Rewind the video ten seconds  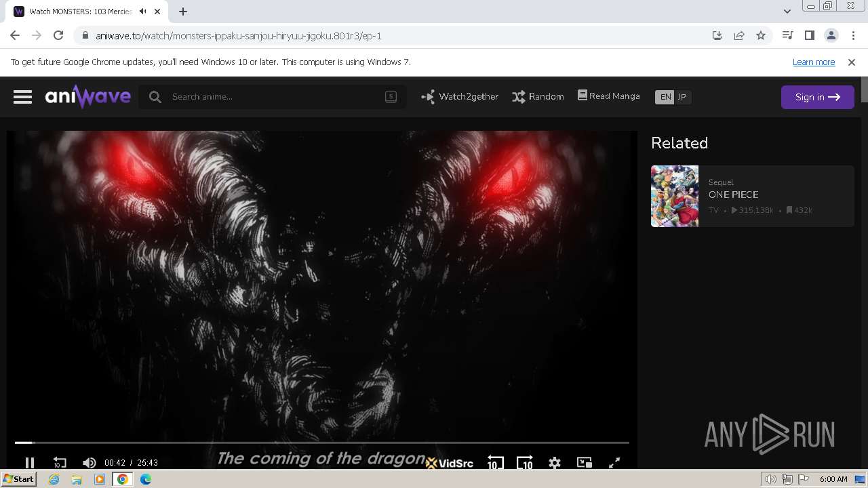60,463
